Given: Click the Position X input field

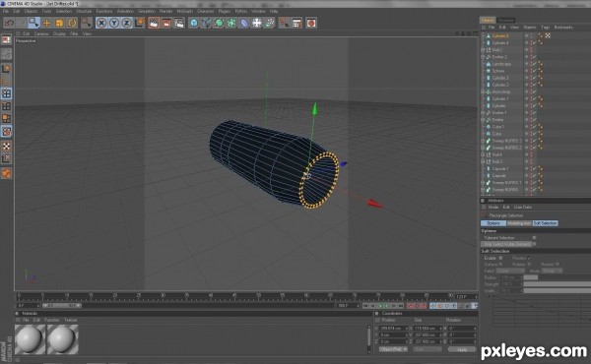Looking at the screenshot, I should 393,329.
